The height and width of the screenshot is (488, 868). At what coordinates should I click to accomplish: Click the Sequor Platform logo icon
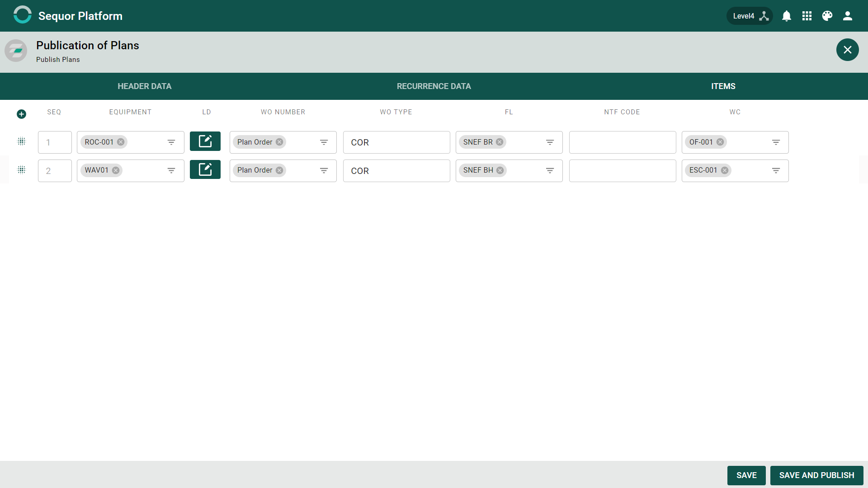[x=23, y=15]
